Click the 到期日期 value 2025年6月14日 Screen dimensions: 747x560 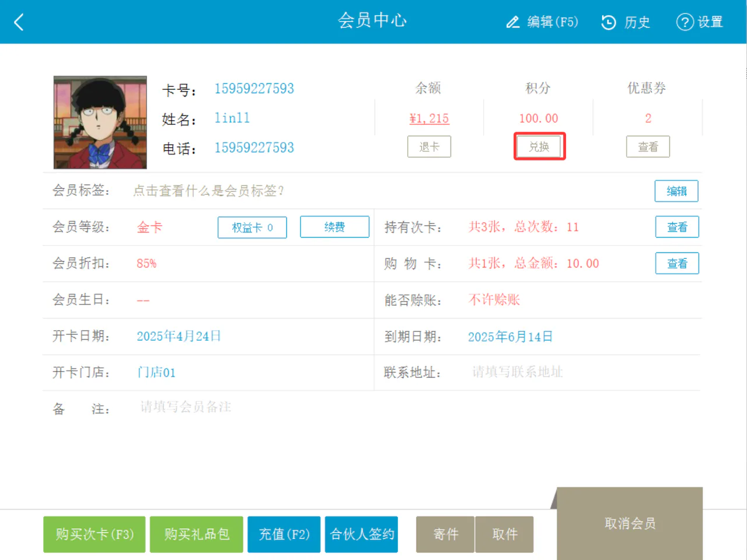pyautogui.click(x=510, y=337)
